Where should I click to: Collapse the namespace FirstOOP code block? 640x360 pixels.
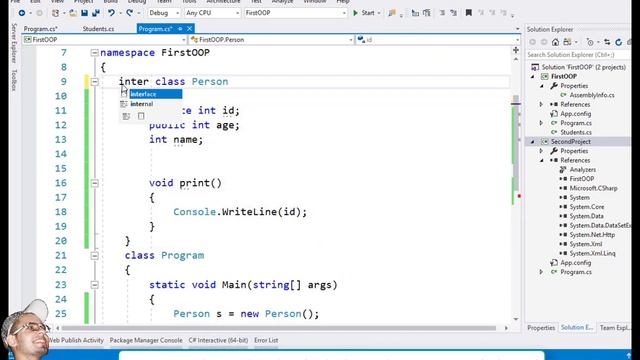(94, 53)
